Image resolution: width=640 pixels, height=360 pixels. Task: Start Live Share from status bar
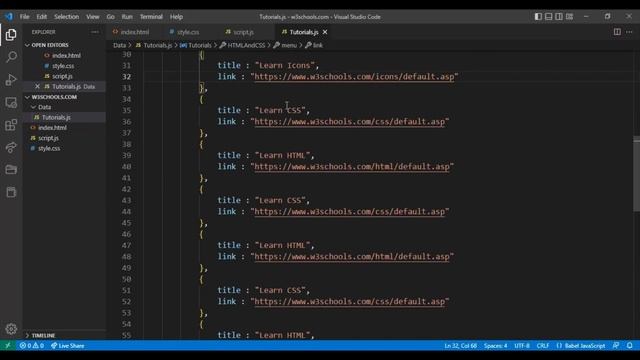pyautogui.click(x=68, y=346)
